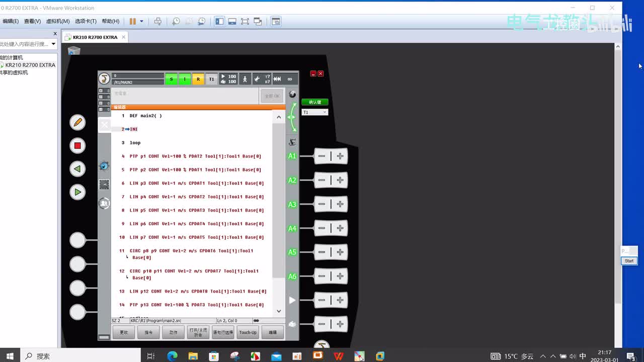Click the orange pause VM button

[133, 21]
